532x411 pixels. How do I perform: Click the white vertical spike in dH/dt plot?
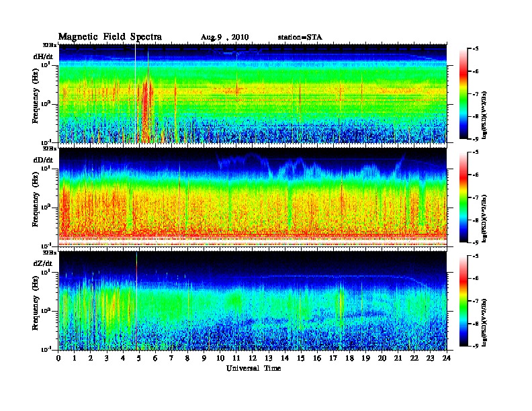click(136, 93)
